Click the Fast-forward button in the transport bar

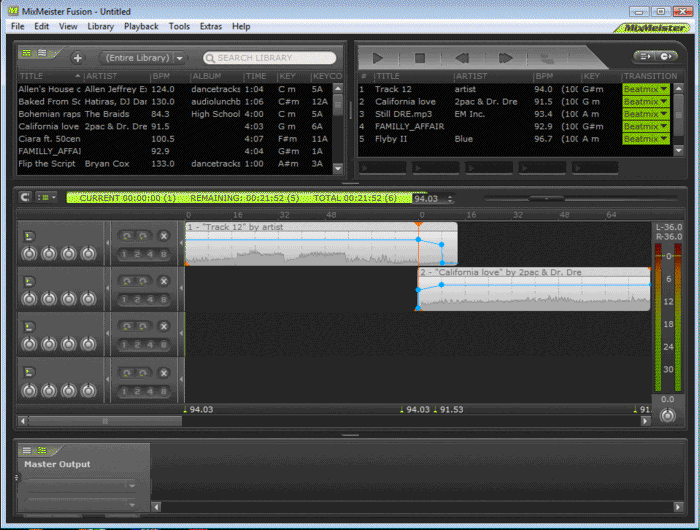point(505,58)
